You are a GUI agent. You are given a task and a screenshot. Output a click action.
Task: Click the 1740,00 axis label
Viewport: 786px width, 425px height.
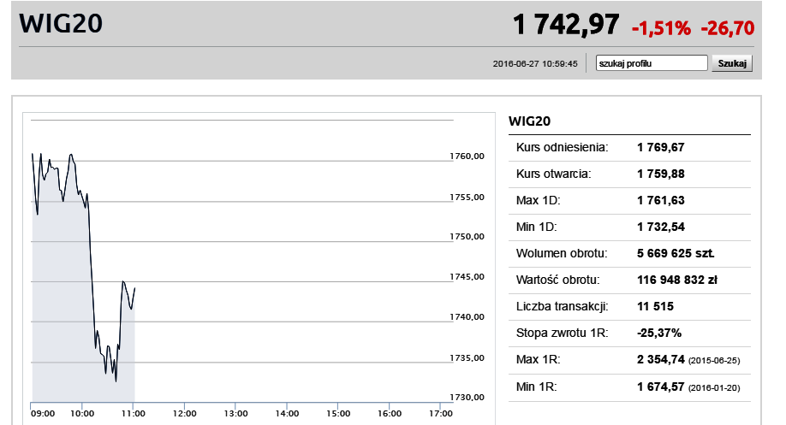[467, 317]
